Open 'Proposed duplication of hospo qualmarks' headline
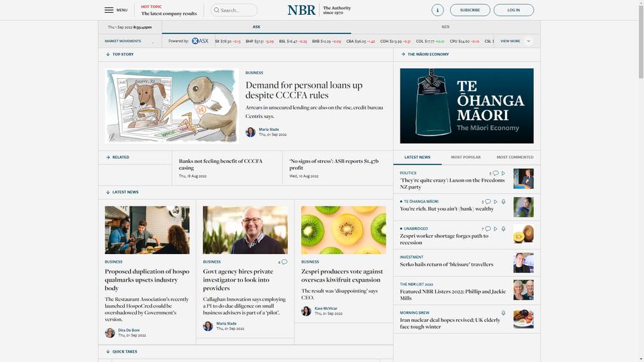Image resolution: width=644 pixels, height=362 pixels. 147,280
